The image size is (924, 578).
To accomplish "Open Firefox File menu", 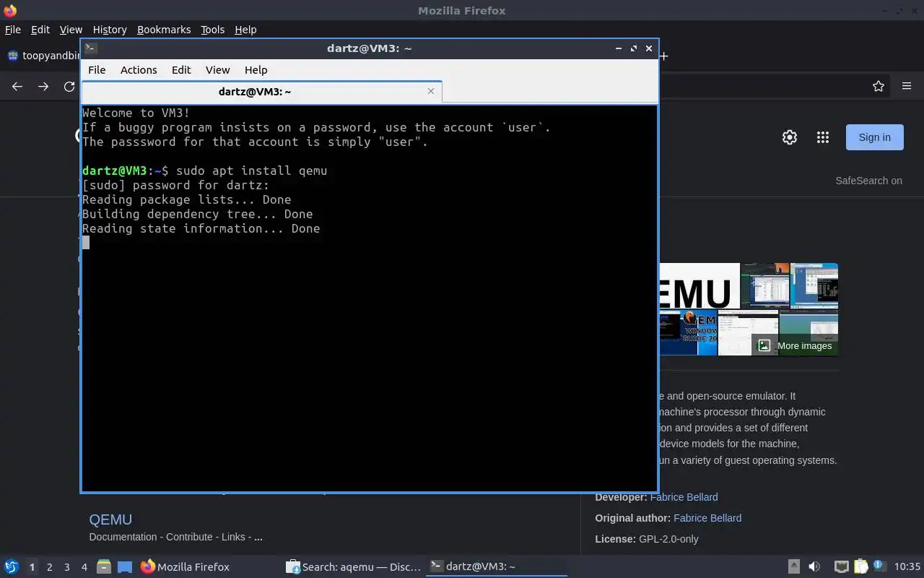I will tap(13, 30).
